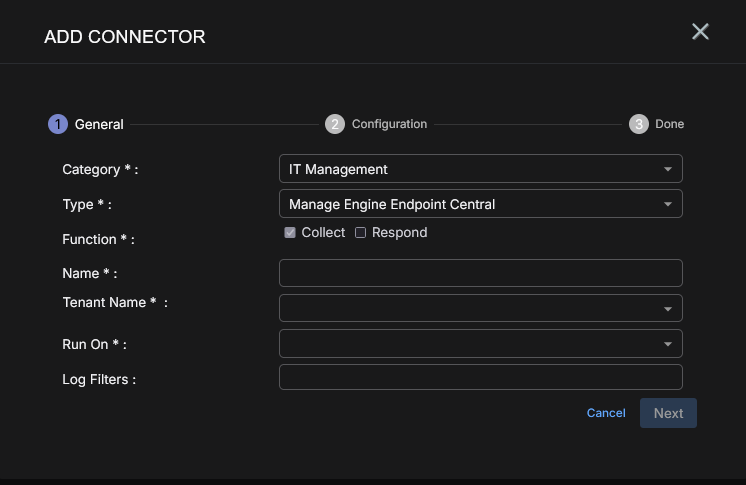This screenshot has height=485, width=746.
Task: Click the step 1 circle icon
Action: [58, 124]
